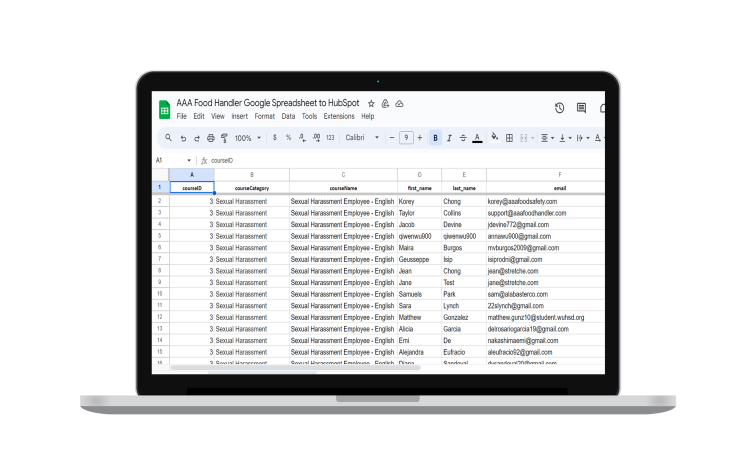The width and height of the screenshot is (756, 470).
Task: Open the zoom 100% dropdown
Action: [248, 138]
